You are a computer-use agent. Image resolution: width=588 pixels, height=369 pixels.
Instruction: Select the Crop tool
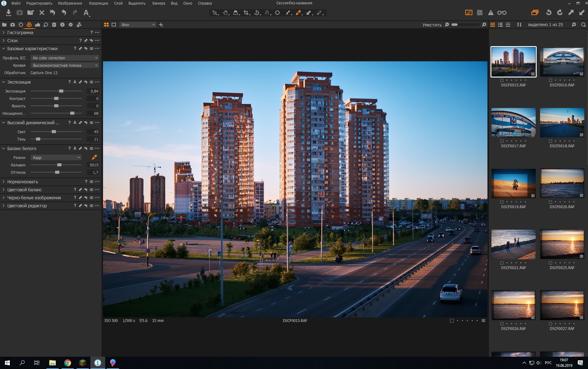pos(246,13)
